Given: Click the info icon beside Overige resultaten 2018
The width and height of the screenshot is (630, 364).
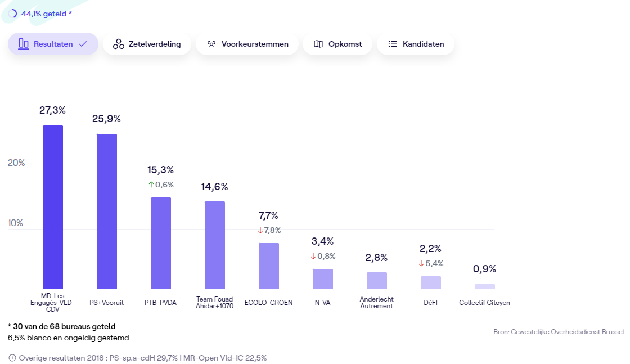Looking at the screenshot, I should tap(12, 358).
